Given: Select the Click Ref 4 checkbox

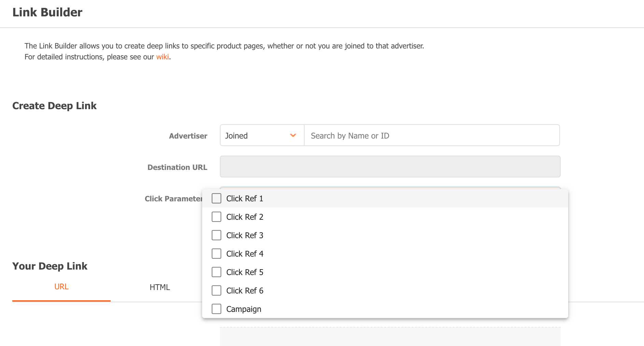Looking at the screenshot, I should click(216, 254).
